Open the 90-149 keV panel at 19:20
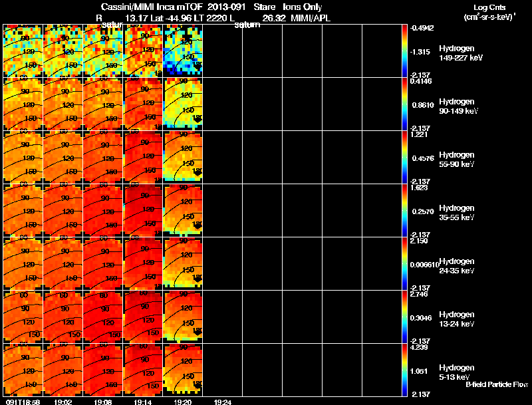 coord(183,104)
